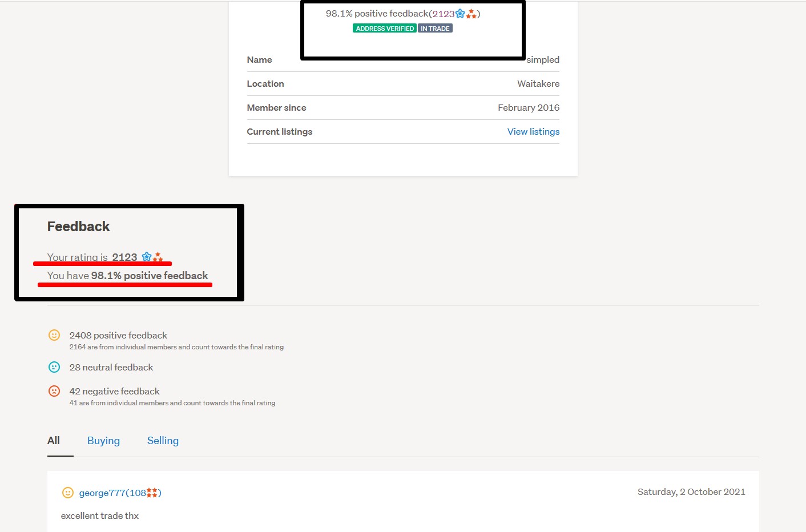Switch to the Buying feedback tab
806x532 pixels.
point(103,441)
